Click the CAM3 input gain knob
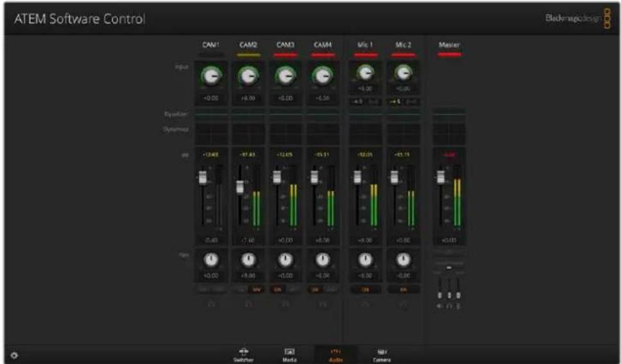The height and width of the screenshot is (364, 621). (285, 76)
